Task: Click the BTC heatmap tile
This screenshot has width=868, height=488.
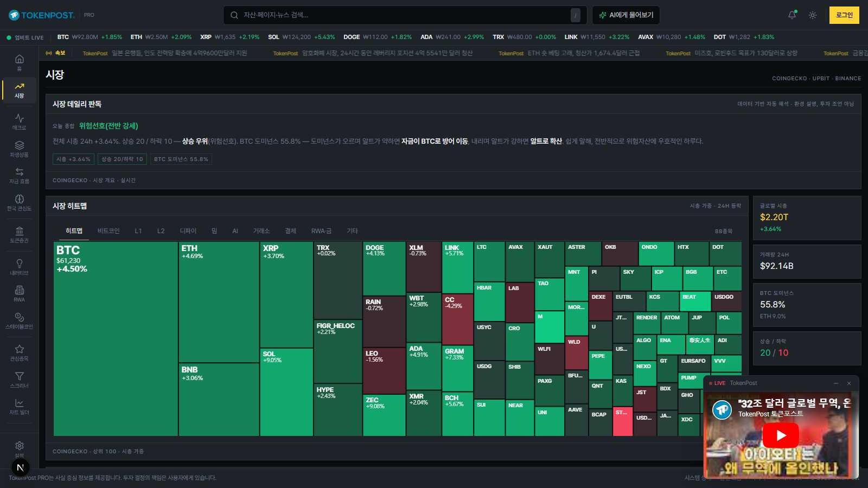Action: click(116, 339)
